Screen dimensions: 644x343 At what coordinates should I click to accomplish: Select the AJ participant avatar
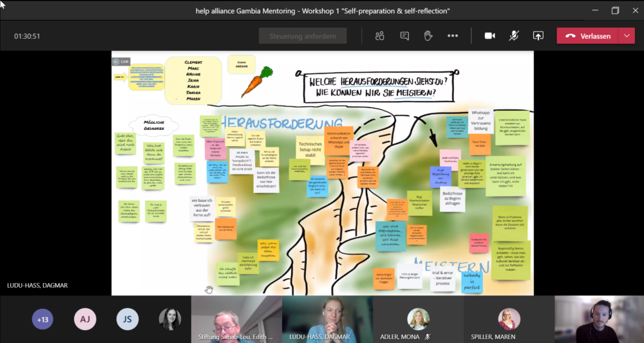[x=84, y=319]
